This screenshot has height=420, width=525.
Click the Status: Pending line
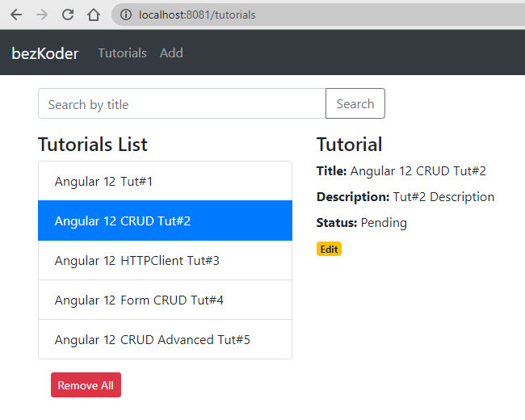[362, 223]
